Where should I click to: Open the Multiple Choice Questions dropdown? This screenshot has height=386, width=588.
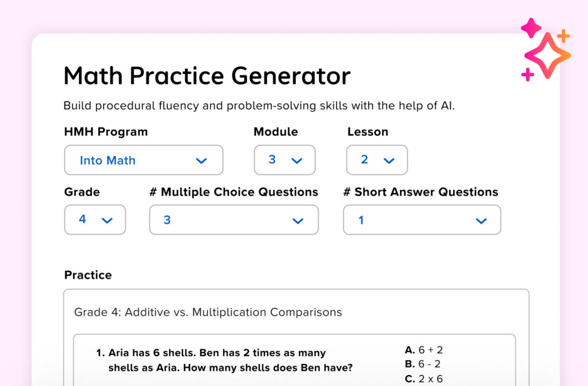coord(234,219)
